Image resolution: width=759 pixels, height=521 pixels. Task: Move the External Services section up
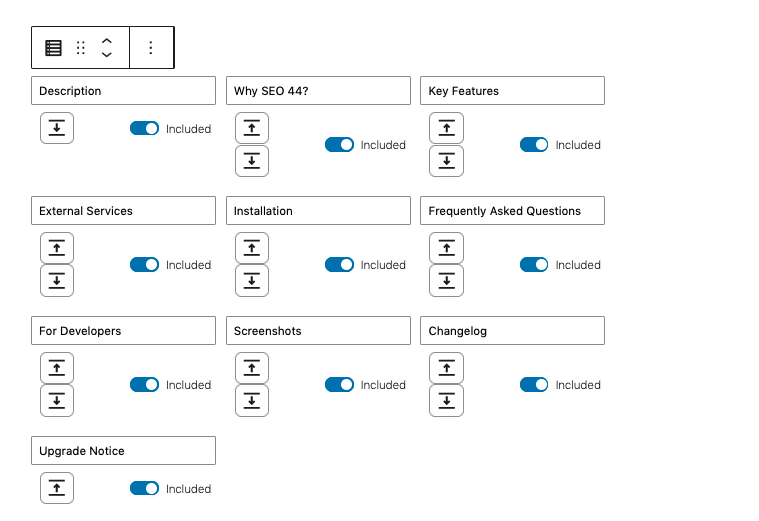coord(57,248)
